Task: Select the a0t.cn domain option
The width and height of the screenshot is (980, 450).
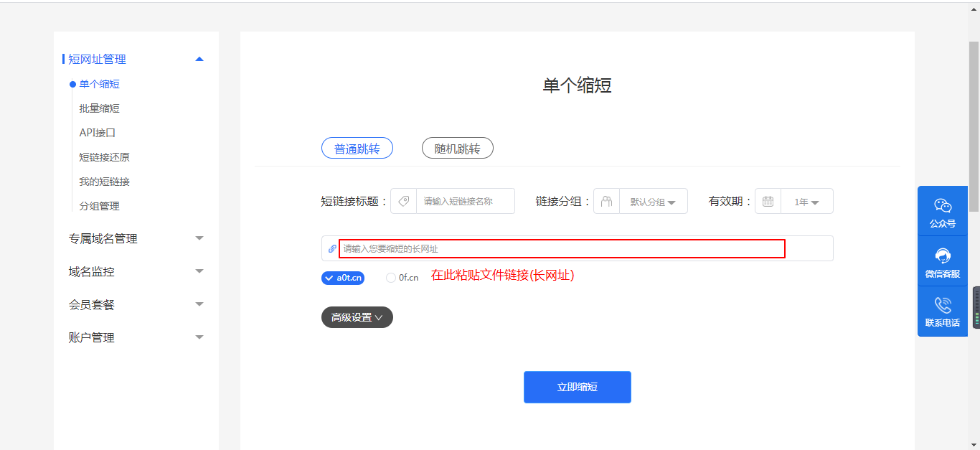Action: [x=342, y=278]
